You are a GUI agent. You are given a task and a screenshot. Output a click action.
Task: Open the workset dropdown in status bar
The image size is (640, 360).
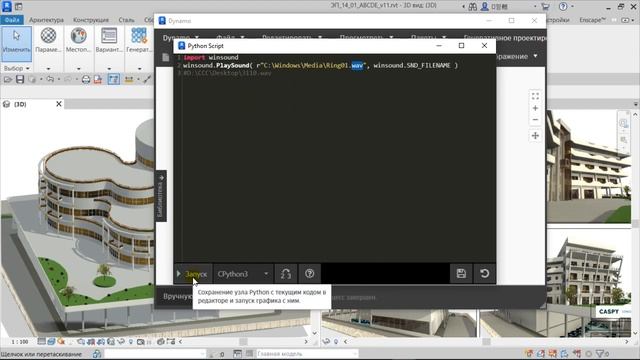154,354
